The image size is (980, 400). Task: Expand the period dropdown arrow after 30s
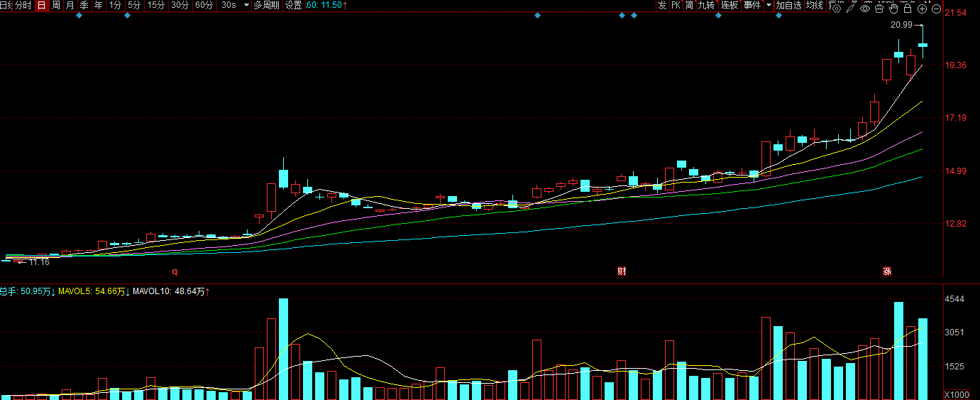(x=246, y=5)
